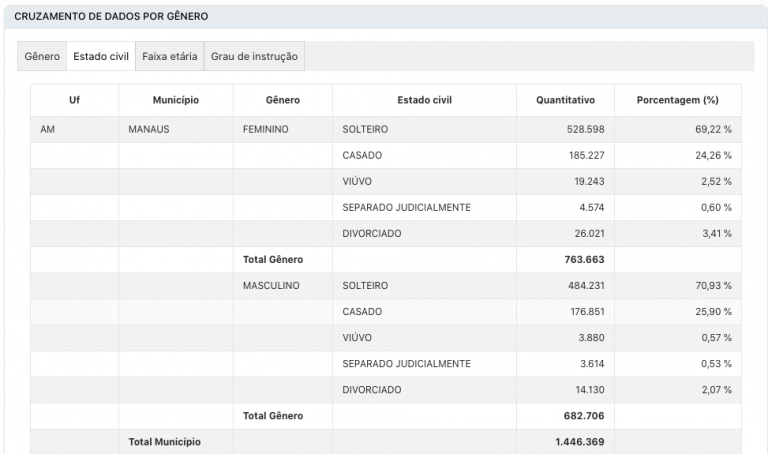Switch to the Gênero tab
This screenshot has height=454, width=768.
[42, 57]
